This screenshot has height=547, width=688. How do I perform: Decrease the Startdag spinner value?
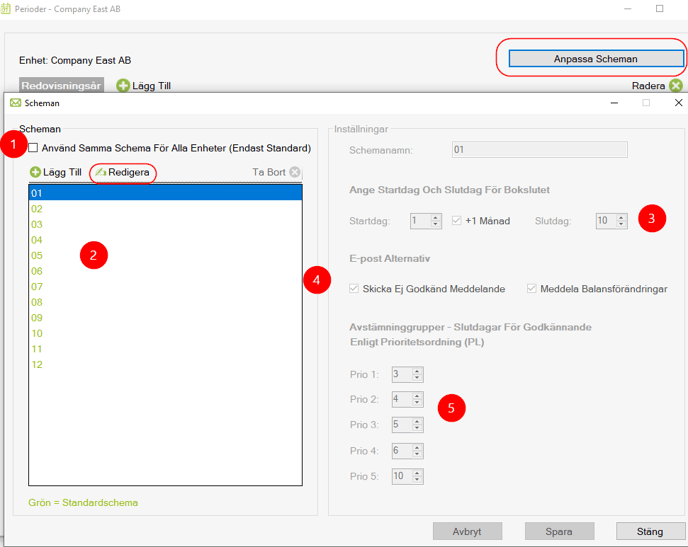point(435,224)
